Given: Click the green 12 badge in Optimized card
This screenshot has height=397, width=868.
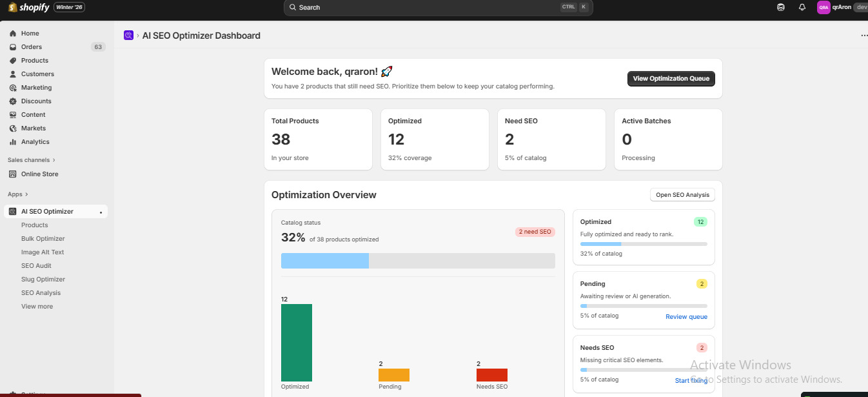Looking at the screenshot, I should pyautogui.click(x=700, y=222).
